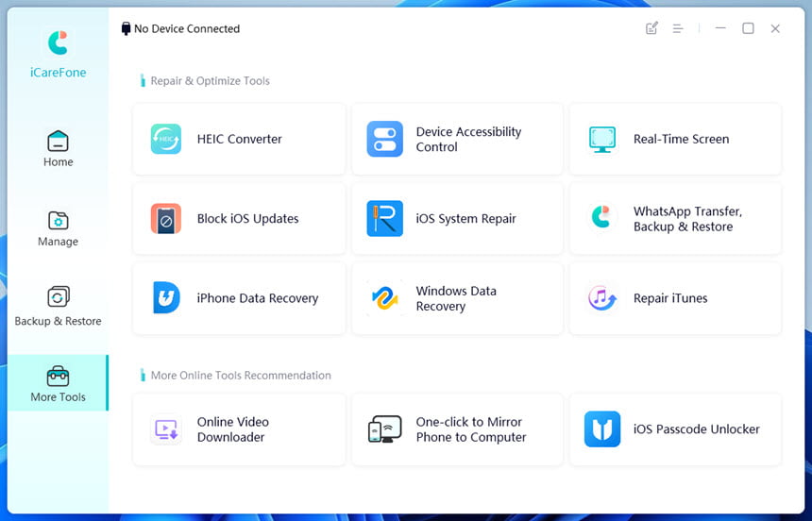812x521 pixels.
Task: Click the Block iOS Updates icon
Action: point(166,219)
